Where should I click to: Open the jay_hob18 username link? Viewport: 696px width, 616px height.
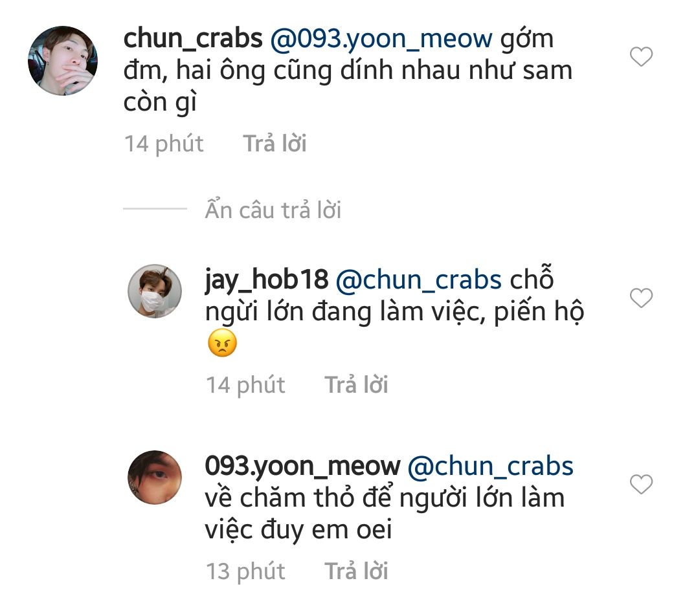pos(267,280)
